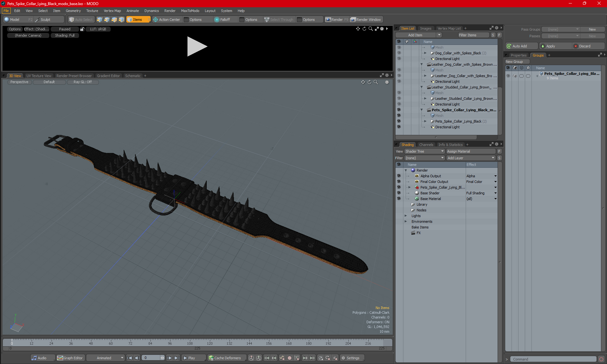Click the Auto Add icon in Groups panel
Viewport: 607px width, 364px height.
point(509,46)
